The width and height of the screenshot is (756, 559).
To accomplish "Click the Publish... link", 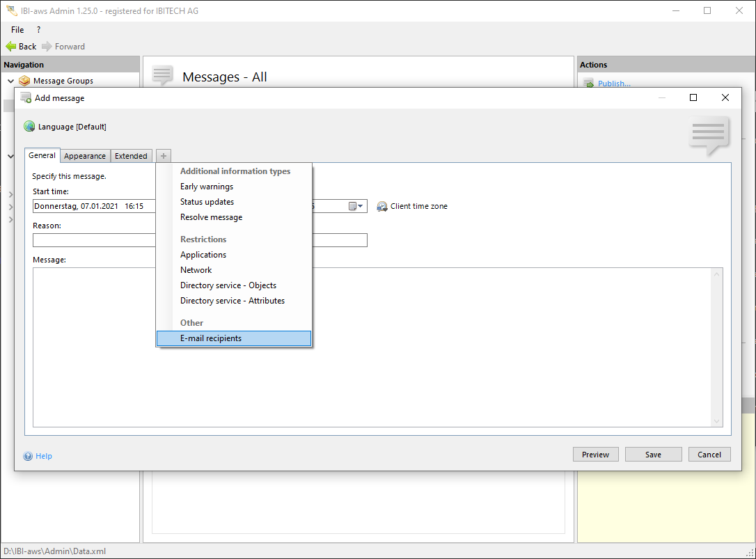I will tap(614, 84).
